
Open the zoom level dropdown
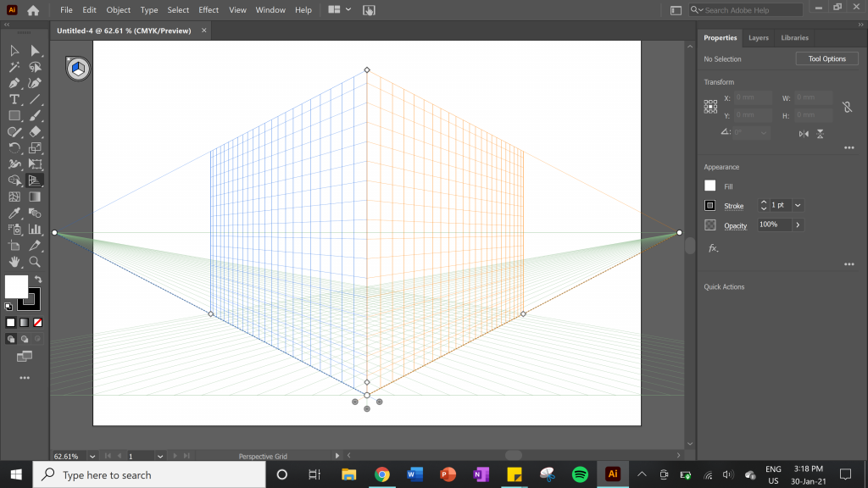(x=92, y=457)
